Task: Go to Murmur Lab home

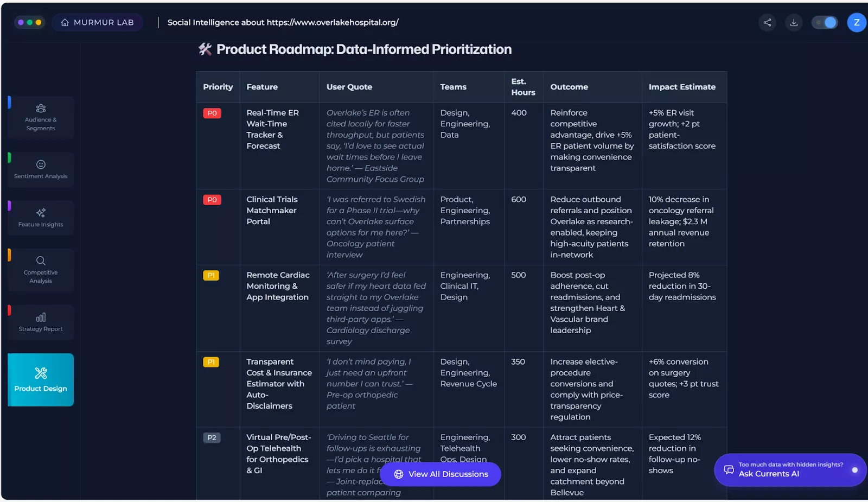Action: (x=97, y=22)
